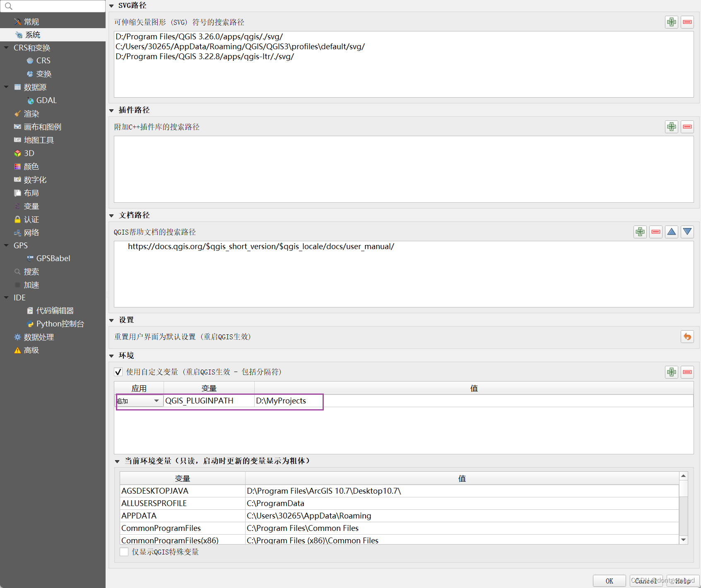
Task: Add a new SVG search path
Action: tap(672, 22)
